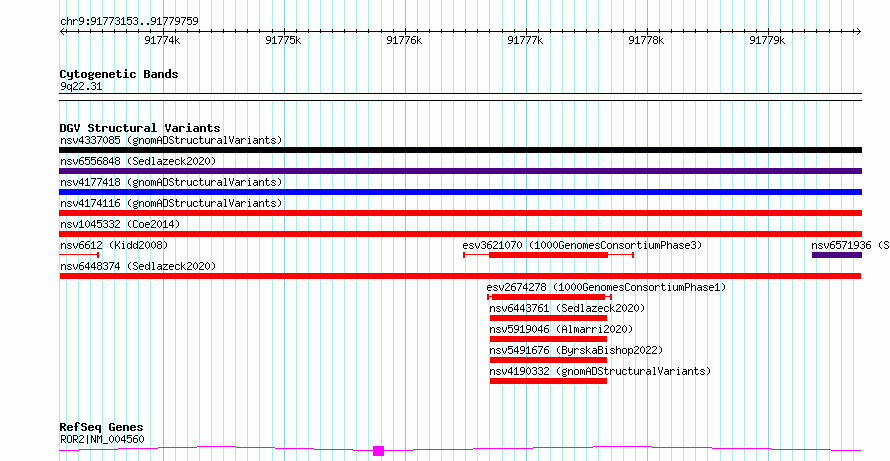
Task: Click the left scroll arrow on ruler
Action: pyautogui.click(x=62, y=32)
